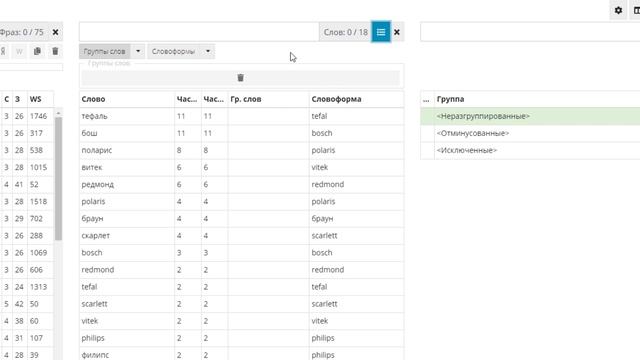Clear the phrases filter with the X icon
The width and height of the screenshot is (640, 360).
click(56, 32)
